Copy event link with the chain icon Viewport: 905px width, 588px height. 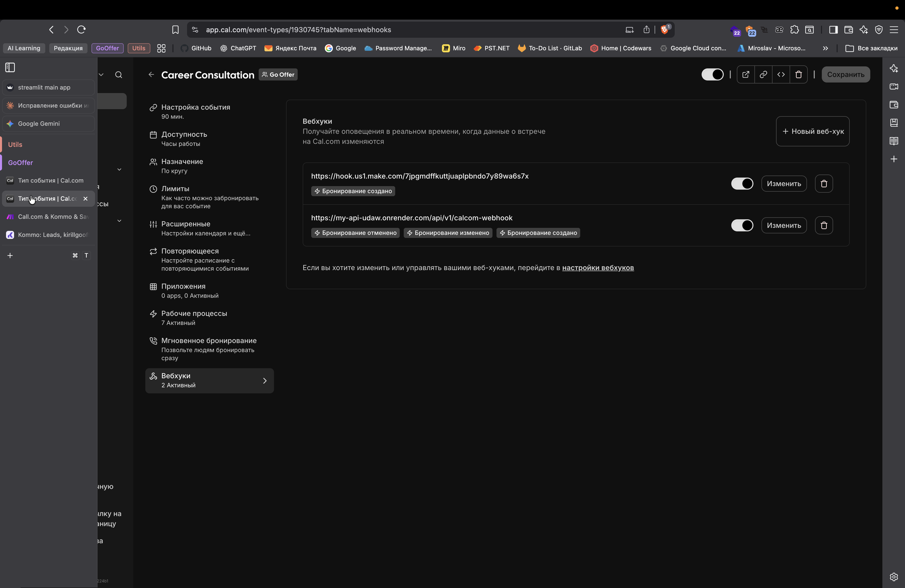pyautogui.click(x=763, y=74)
